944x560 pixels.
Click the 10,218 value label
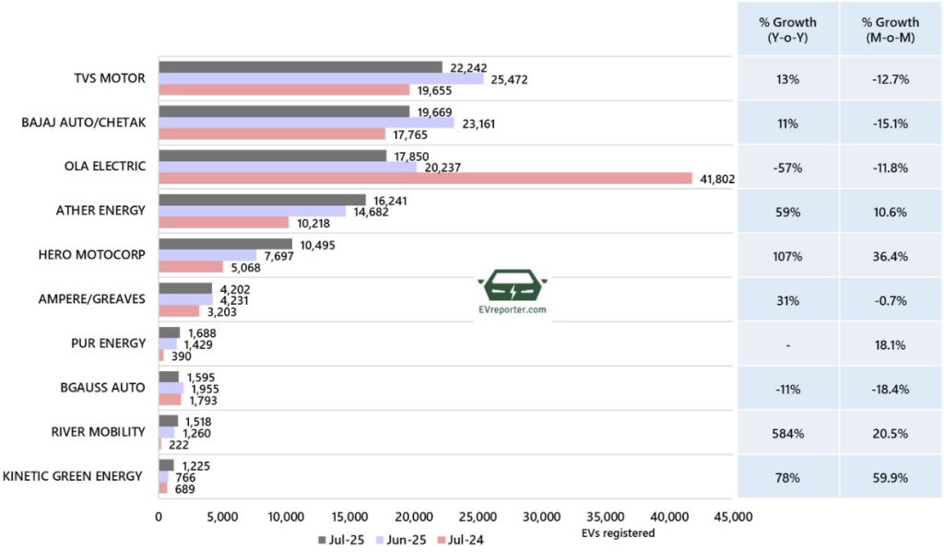[x=313, y=224]
